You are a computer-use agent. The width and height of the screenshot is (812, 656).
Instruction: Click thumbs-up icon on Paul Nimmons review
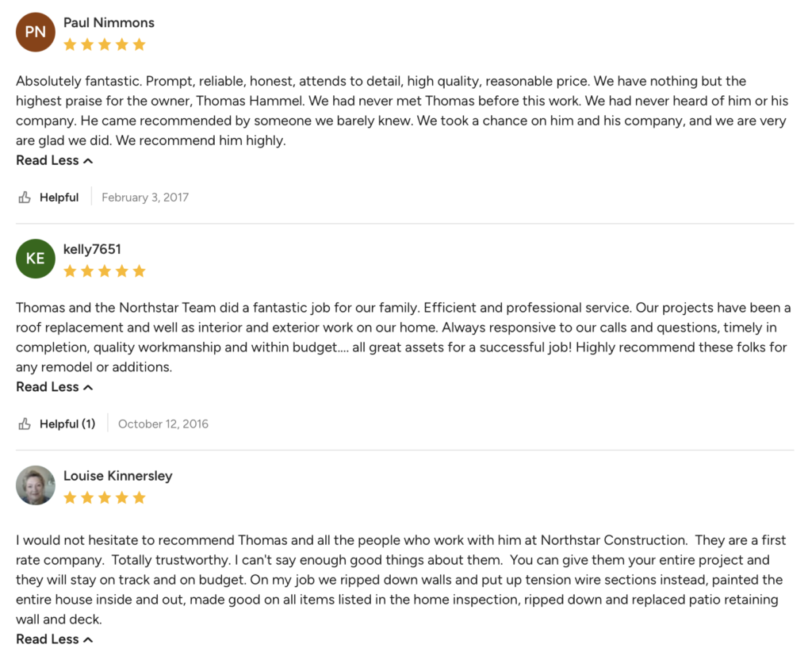pos(25,198)
